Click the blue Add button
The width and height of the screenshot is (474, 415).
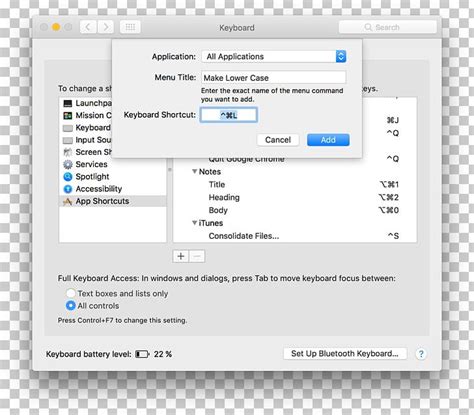coord(328,140)
